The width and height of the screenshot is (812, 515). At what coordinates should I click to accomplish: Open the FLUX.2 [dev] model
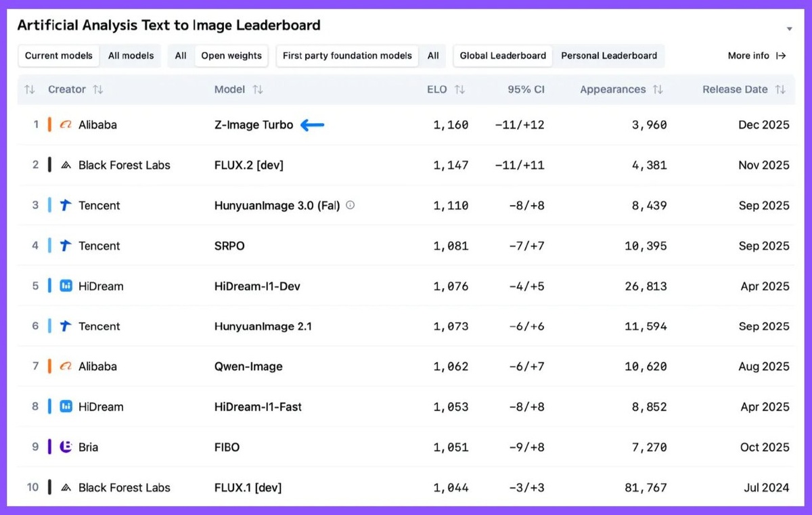tap(249, 165)
